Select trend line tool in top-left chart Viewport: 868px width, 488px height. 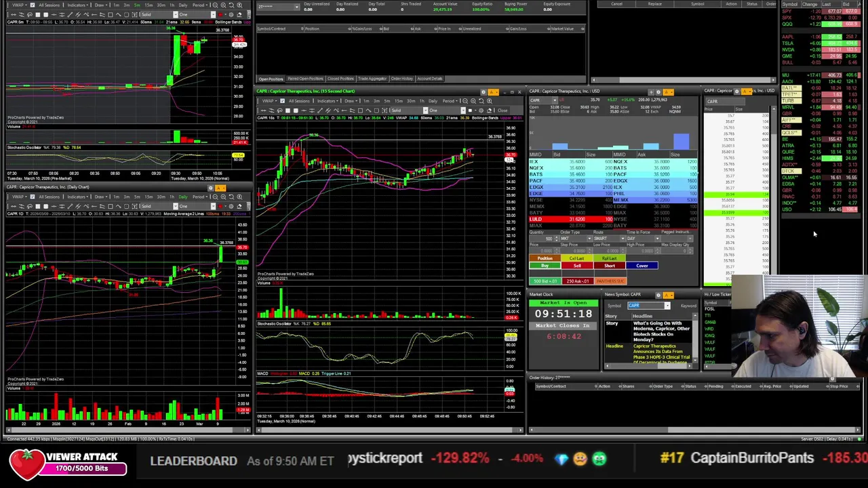coord(70,14)
